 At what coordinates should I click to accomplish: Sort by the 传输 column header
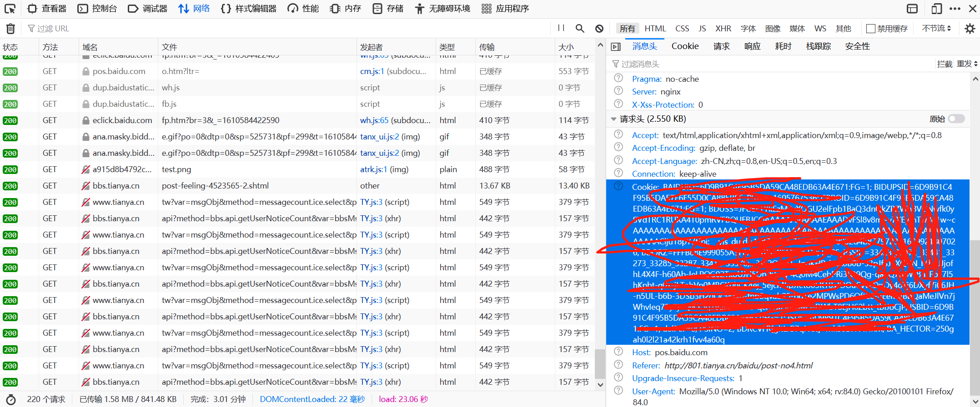coord(515,47)
